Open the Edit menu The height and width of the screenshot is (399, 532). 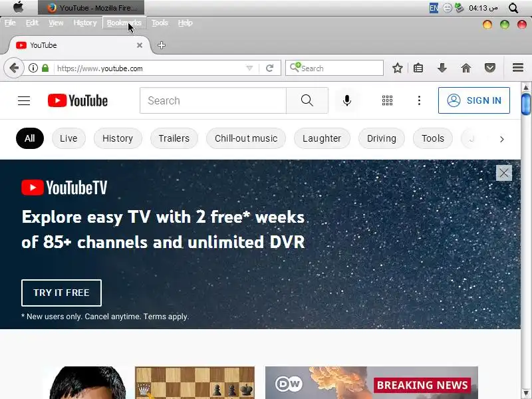(x=32, y=23)
